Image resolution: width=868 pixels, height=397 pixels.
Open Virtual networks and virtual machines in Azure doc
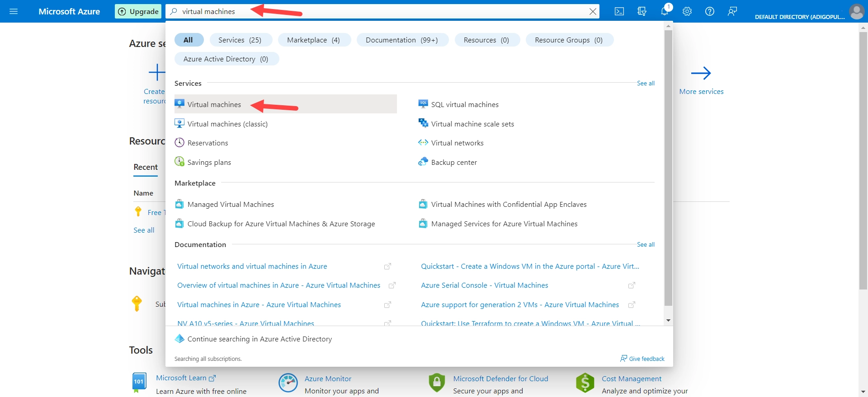coord(252,266)
